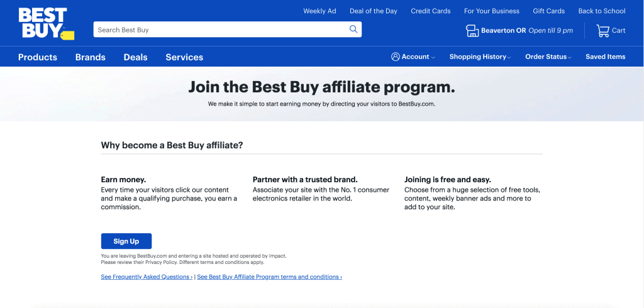Click the 'Earn money.' heading
The image size is (644, 308).
click(124, 180)
